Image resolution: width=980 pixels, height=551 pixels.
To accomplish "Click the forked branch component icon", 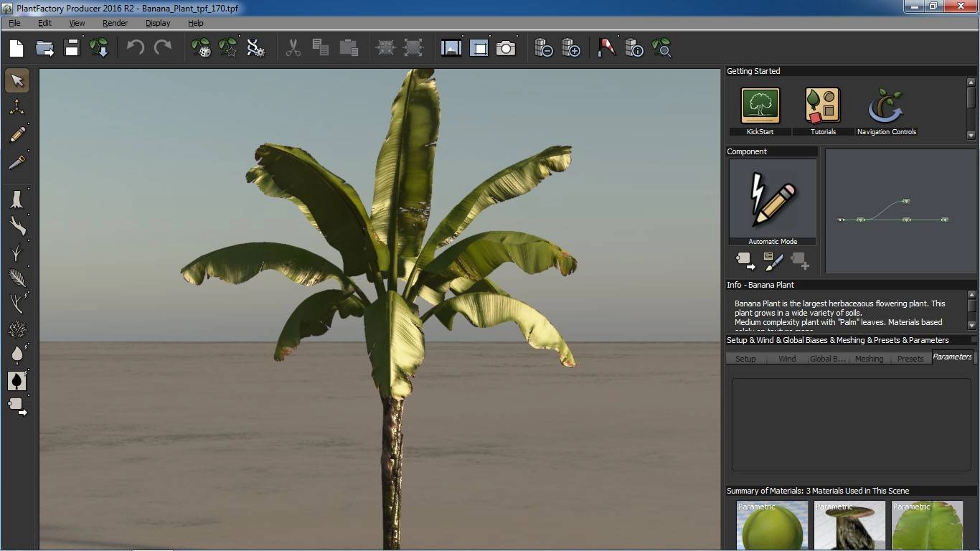I will click(x=17, y=225).
